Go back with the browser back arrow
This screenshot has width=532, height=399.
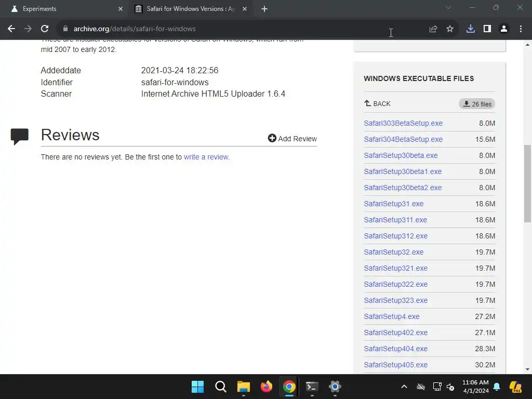click(x=11, y=29)
